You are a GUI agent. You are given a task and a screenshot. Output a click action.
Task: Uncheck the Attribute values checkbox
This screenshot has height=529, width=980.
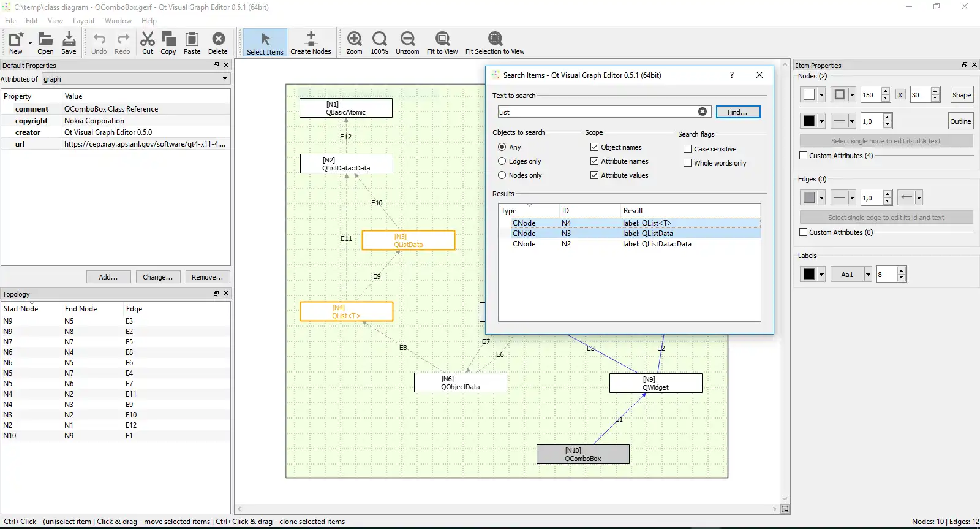[594, 175]
